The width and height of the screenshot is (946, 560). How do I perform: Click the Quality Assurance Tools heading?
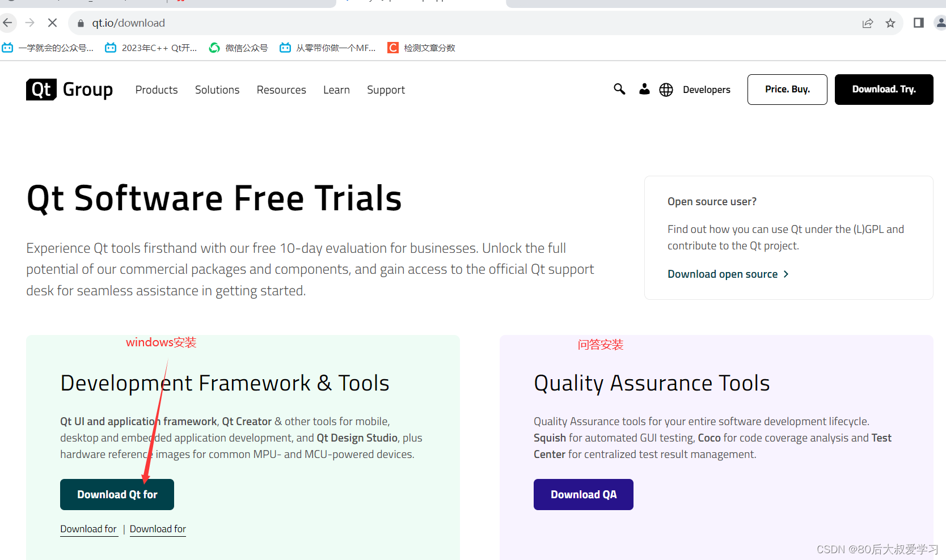click(652, 384)
